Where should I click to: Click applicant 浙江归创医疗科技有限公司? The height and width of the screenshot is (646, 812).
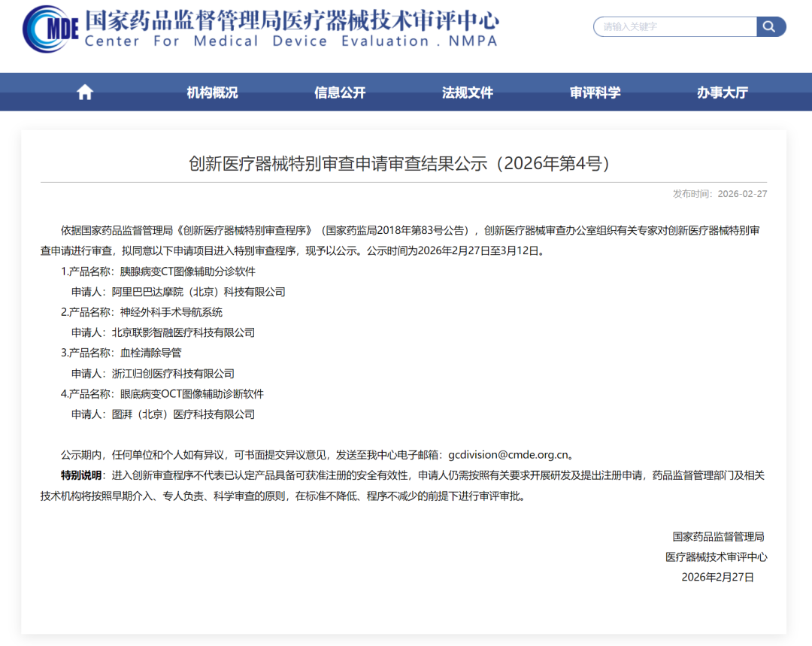coord(173,374)
